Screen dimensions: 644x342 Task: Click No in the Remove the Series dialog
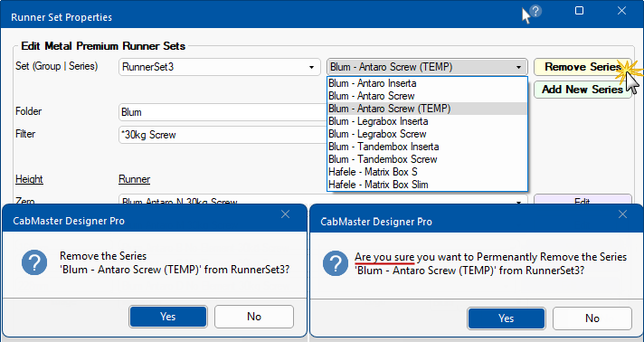pos(254,317)
